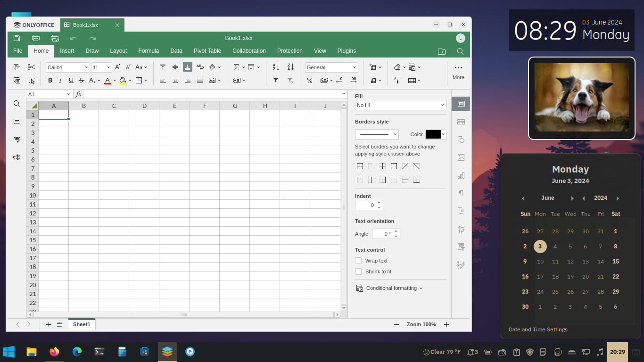Image resolution: width=644 pixels, height=362 pixels.
Task: Click the Sort ascending icon
Action: [276, 67]
